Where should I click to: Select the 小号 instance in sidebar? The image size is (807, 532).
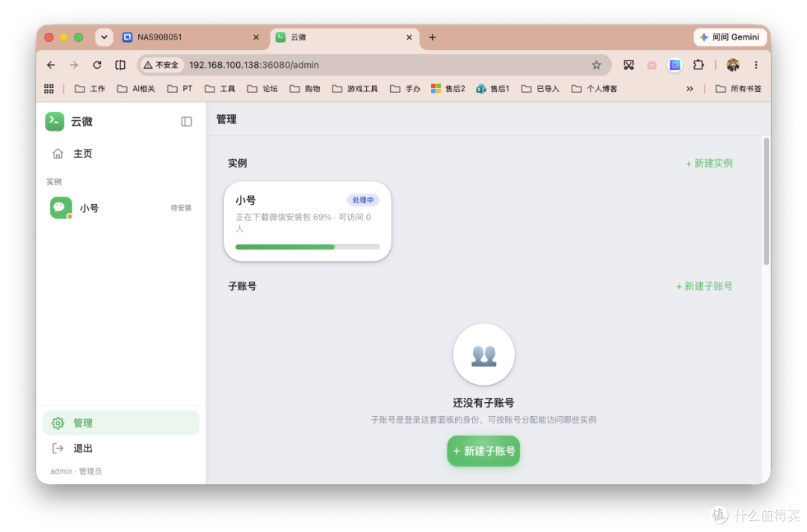click(x=121, y=208)
